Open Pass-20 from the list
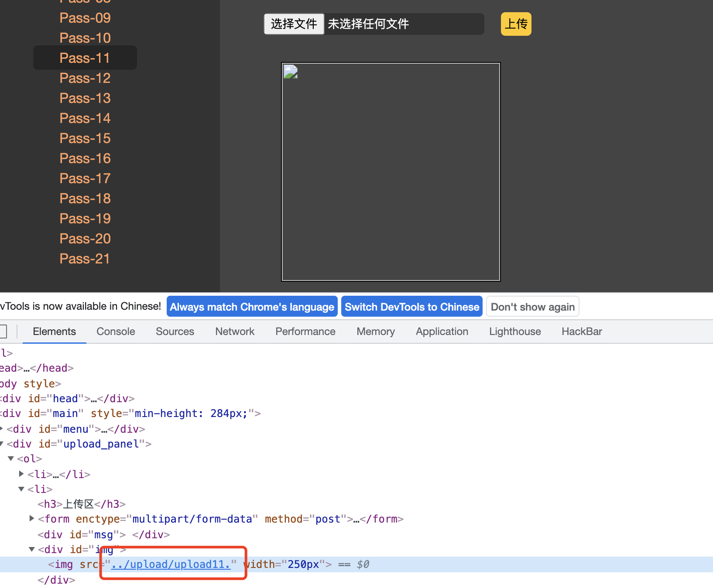Image resolution: width=713 pixels, height=588 pixels. 85,239
